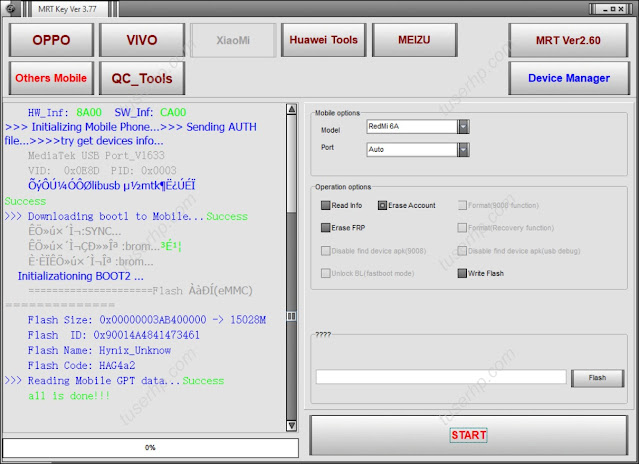Click the MRT Key Ver 3.77 title tab

click(x=68, y=9)
